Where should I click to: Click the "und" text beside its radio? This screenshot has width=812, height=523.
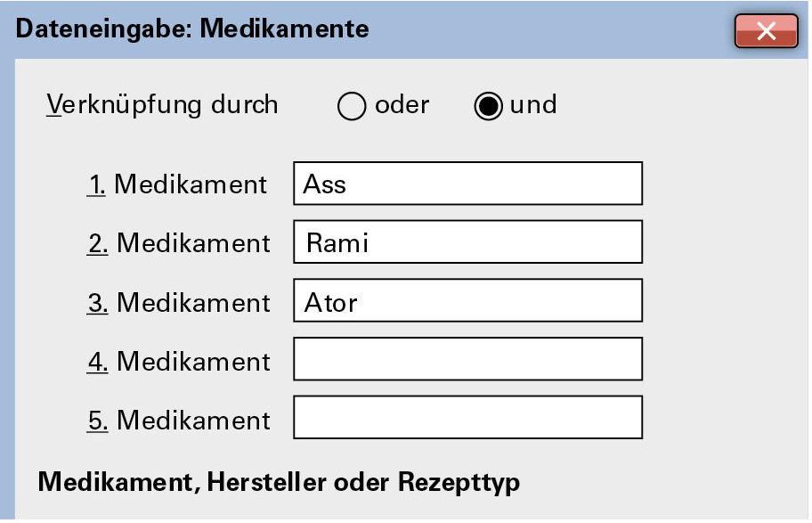(x=532, y=105)
